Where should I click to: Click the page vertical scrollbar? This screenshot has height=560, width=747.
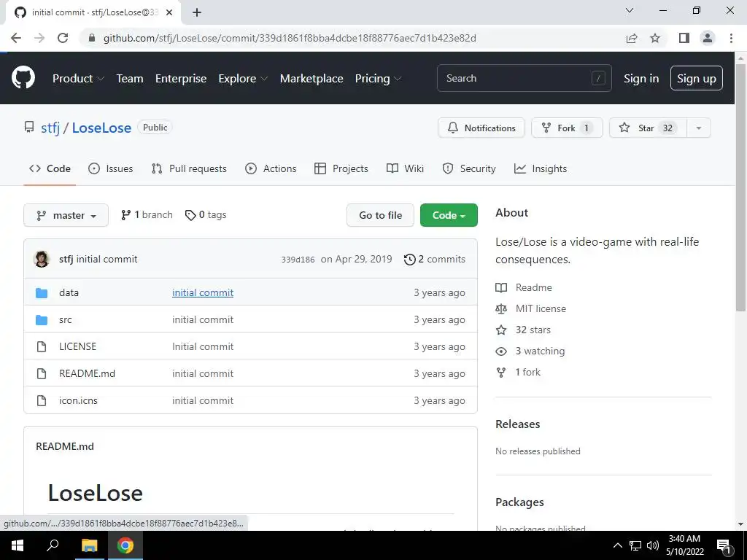click(740, 188)
